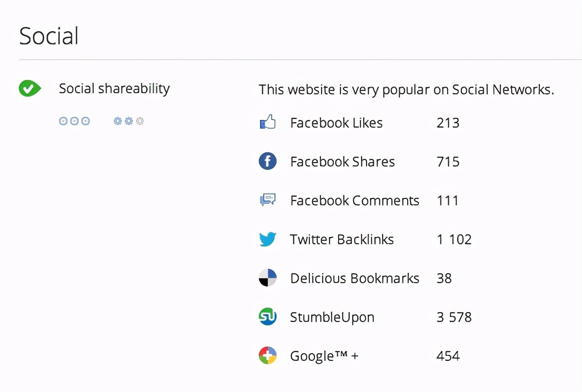The width and height of the screenshot is (582, 392).
Task: Click the Facebook Likes label
Action: point(337,123)
